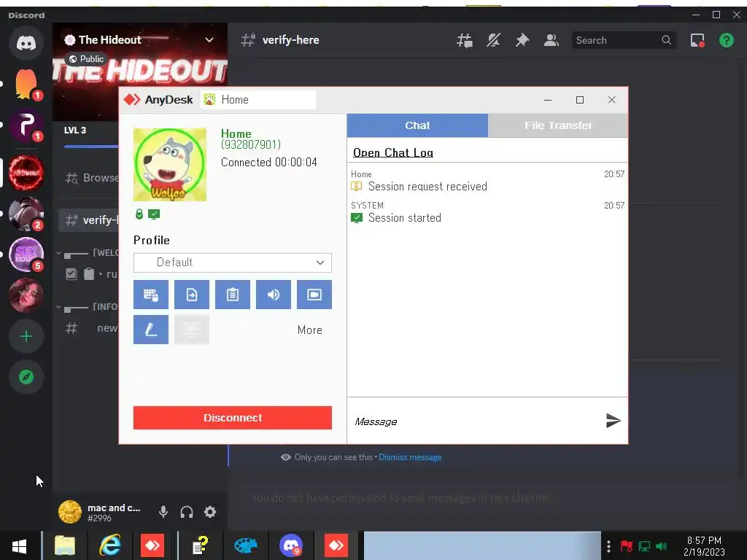Image resolution: width=747 pixels, height=560 pixels.
Task: Toggle keyboard and mouse control permission in AnyDesk
Action: point(150,295)
